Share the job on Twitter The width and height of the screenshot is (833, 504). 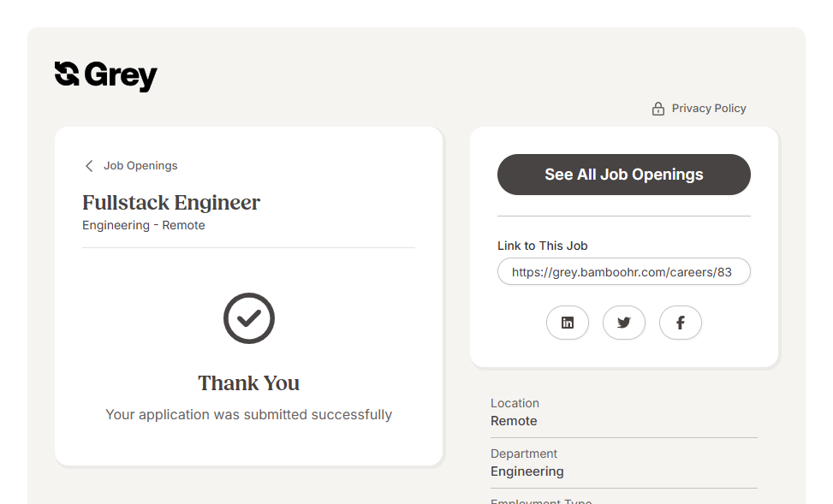[624, 323]
